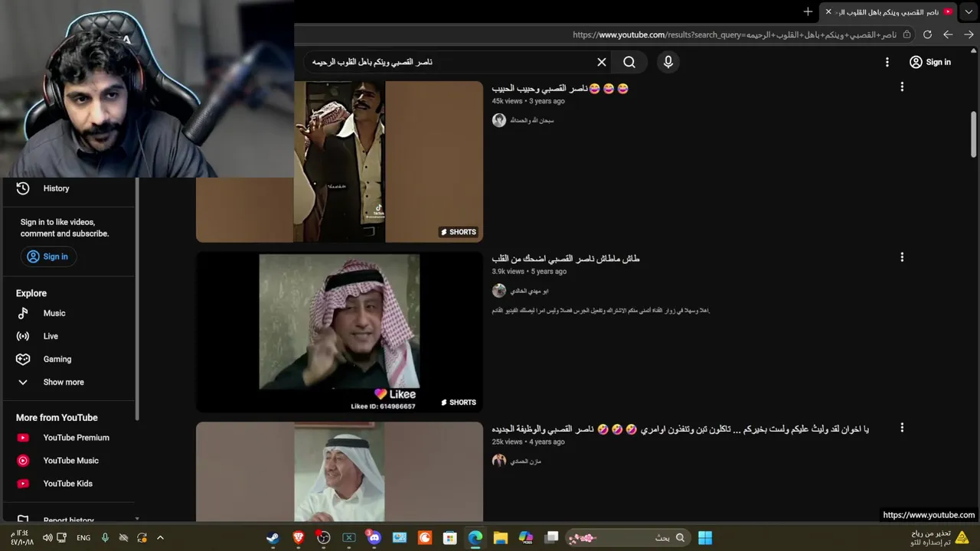The height and width of the screenshot is (551, 980).
Task: Click the Windows Start button
Action: [705, 537]
